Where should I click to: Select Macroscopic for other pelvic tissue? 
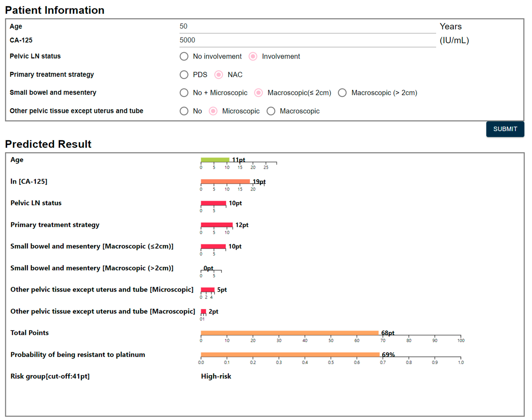pos(271,111)
